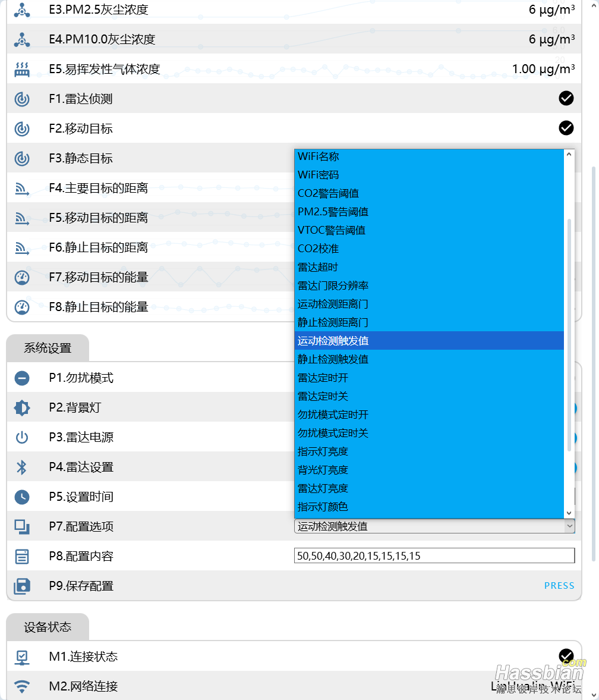The height and width of the screenshot is (700, 599).
Task: Click the M1.连接状态 network icon
Action: (22, 657)
